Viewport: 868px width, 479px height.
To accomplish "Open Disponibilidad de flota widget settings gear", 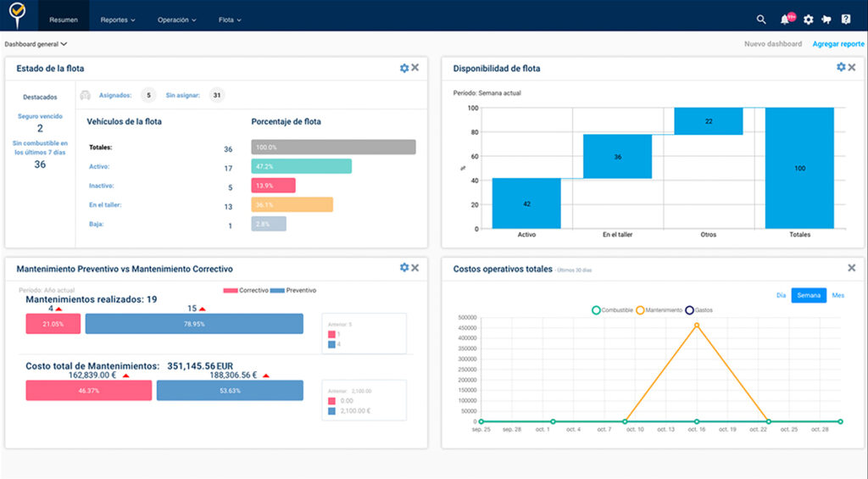I will click(841, 67).
